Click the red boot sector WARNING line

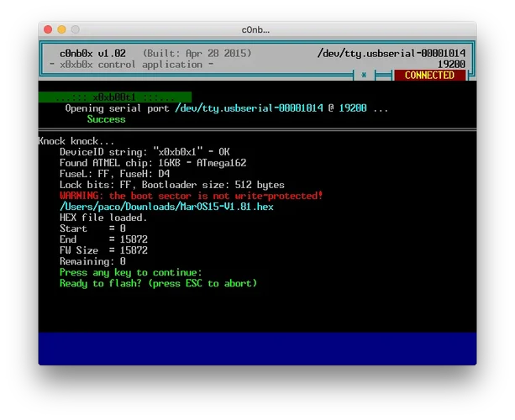coord(192,196)
